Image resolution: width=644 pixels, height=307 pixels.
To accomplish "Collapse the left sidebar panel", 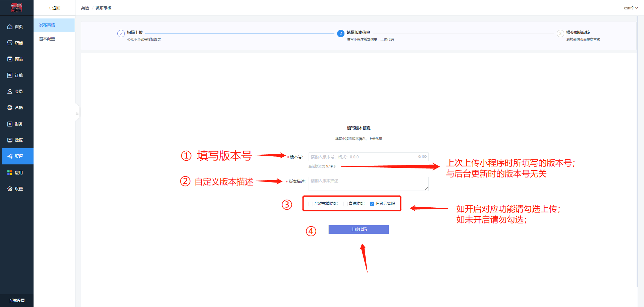I will click(77, 112).
